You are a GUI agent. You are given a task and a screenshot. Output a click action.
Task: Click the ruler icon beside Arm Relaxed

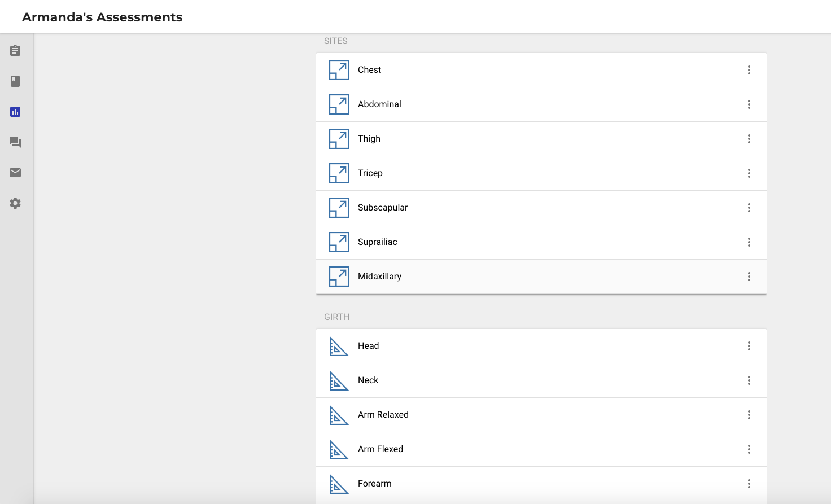pos(339,415)
